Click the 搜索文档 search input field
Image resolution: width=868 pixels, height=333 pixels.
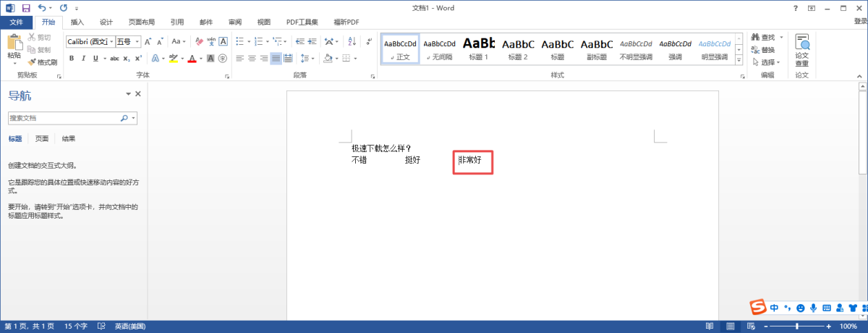coord(64,117)
